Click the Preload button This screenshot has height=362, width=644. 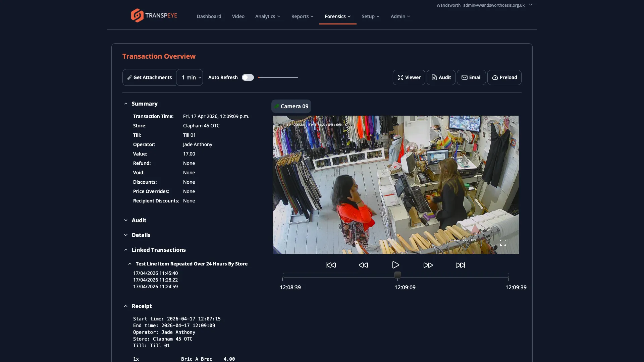click(504, 77)
